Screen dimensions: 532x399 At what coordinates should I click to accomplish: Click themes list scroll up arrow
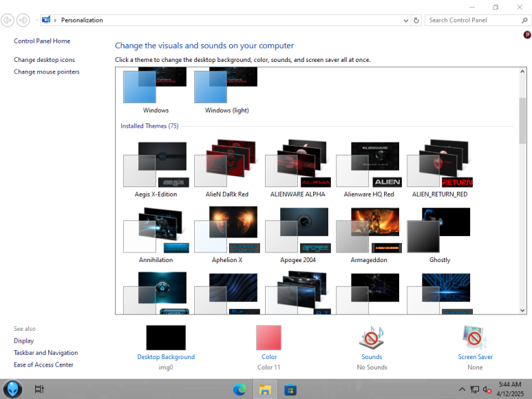pos(522,72)
